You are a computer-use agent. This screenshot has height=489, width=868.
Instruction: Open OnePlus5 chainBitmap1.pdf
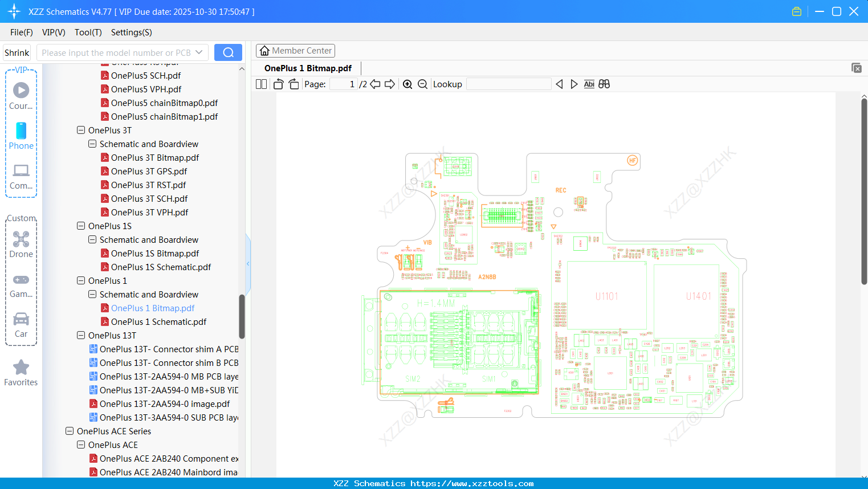[164, 116]
